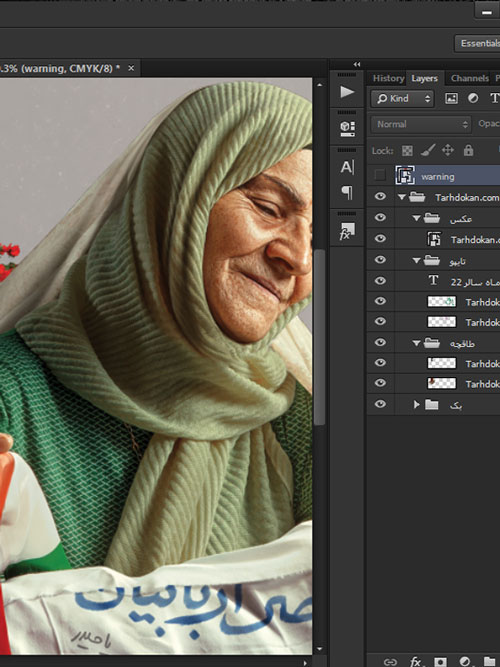Toggle visibility of Tarhdokan smart object in عکس
500x667 pixels.
pyautogui.click(x=380, y=238)
